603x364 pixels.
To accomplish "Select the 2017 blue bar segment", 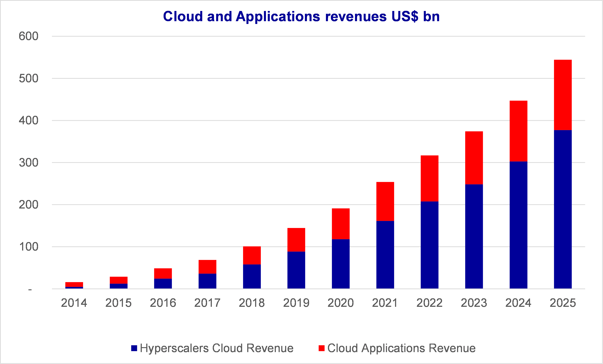I will click(x=207, y=281).
